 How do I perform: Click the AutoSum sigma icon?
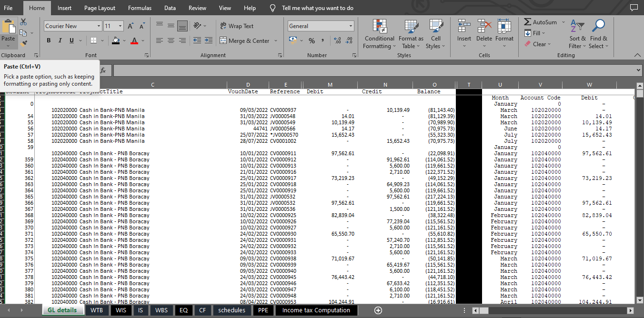[x=528, y=22]
